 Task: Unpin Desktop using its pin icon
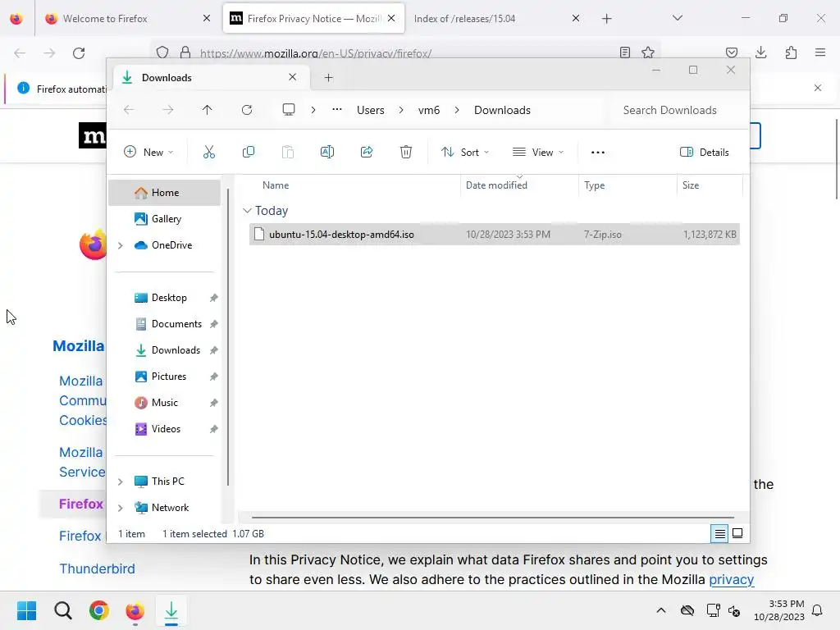pyautogui.click(x=214, y=298)
